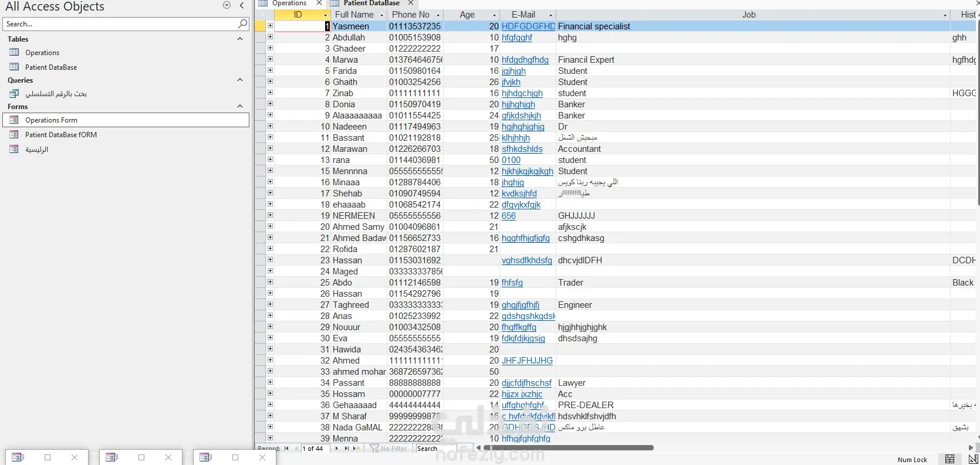Screen dimensions: 980x465
Task: Close the Patient DataBase tab with its X
Action: click(411, 3)
